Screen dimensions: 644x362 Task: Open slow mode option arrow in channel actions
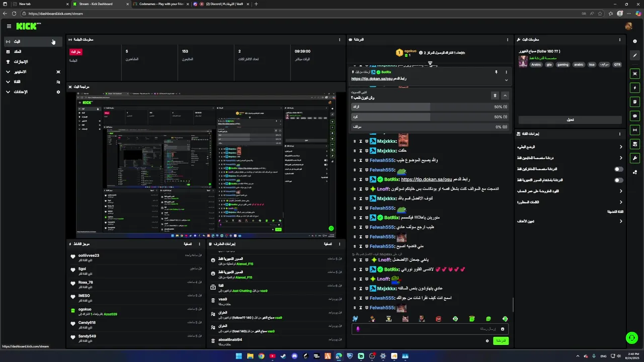[621, 147]
